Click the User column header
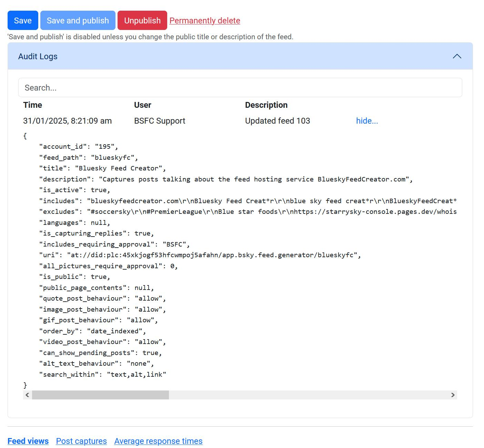This screenshot has height=448, width=484. coord(142,105)
